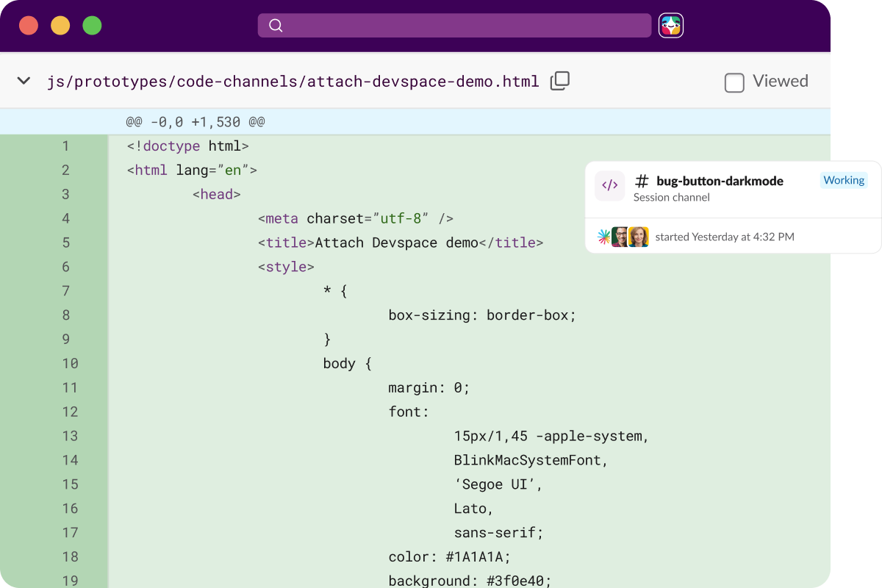The width and height of the screenshot is (882, 588).
Task: Click the yellow macOS minimize window button
Action: [x=60, y=26]
